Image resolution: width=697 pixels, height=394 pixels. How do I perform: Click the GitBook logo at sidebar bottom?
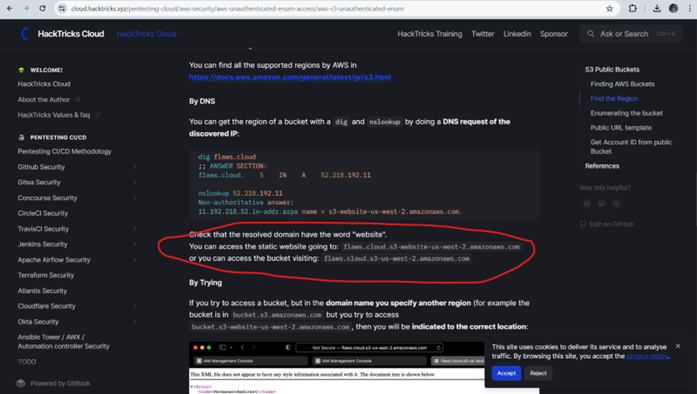click(20, 383)
